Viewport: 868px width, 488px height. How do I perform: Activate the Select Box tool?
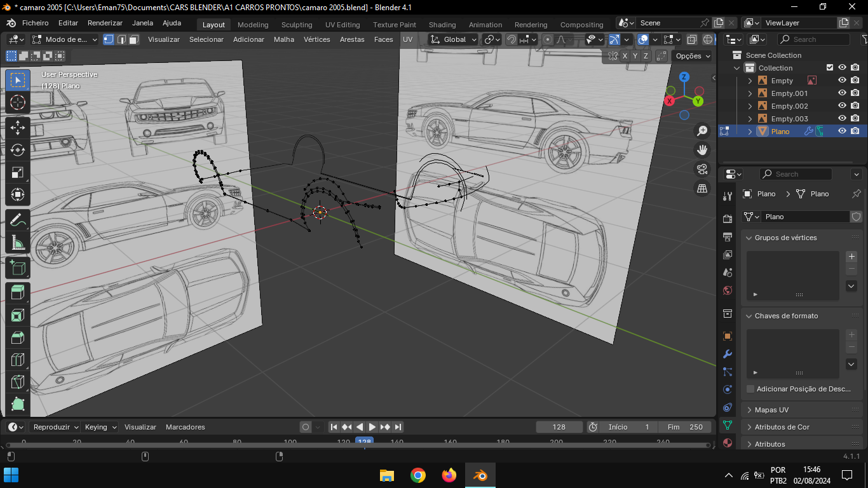18,80
